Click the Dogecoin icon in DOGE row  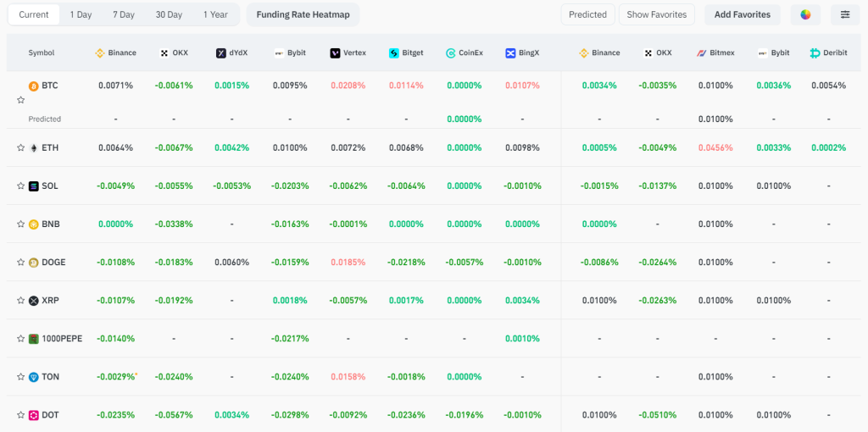(34, 263)
